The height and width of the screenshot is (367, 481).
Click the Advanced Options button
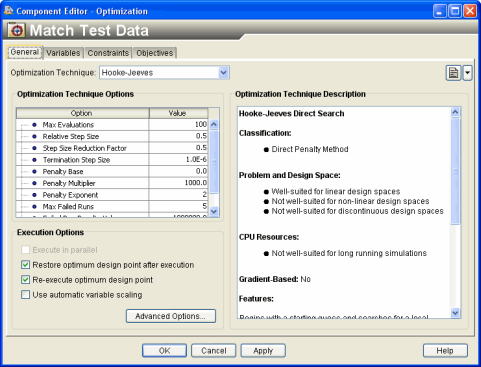(171, 316)
